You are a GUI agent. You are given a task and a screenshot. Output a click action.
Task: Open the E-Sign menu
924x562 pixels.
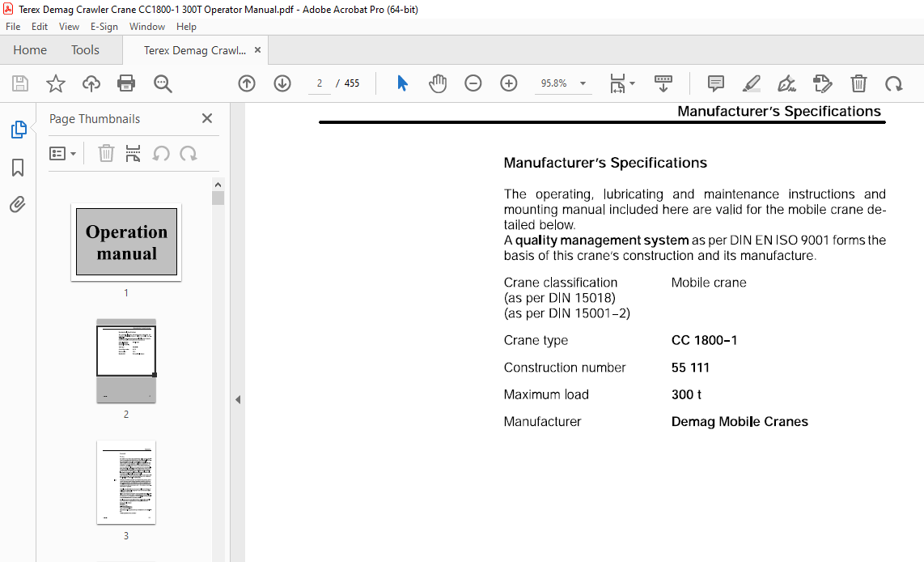pyautogui.click(x=104, y=27)
